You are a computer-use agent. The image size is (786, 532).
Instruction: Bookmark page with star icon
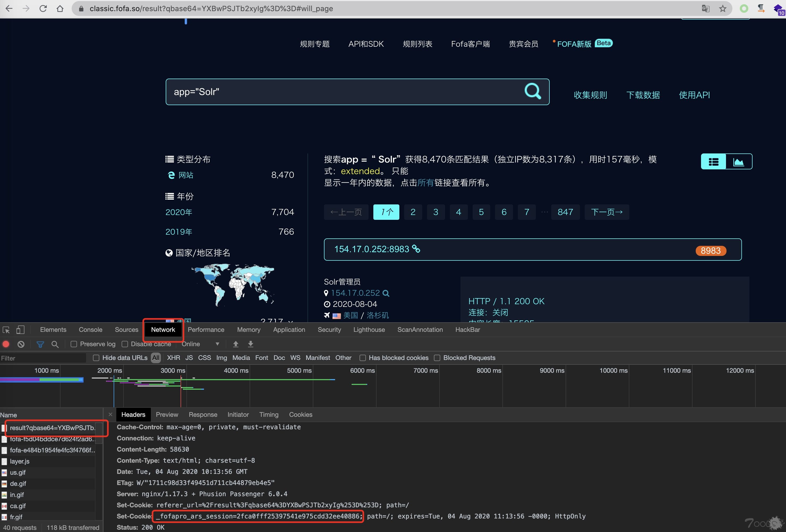(723, 8)
